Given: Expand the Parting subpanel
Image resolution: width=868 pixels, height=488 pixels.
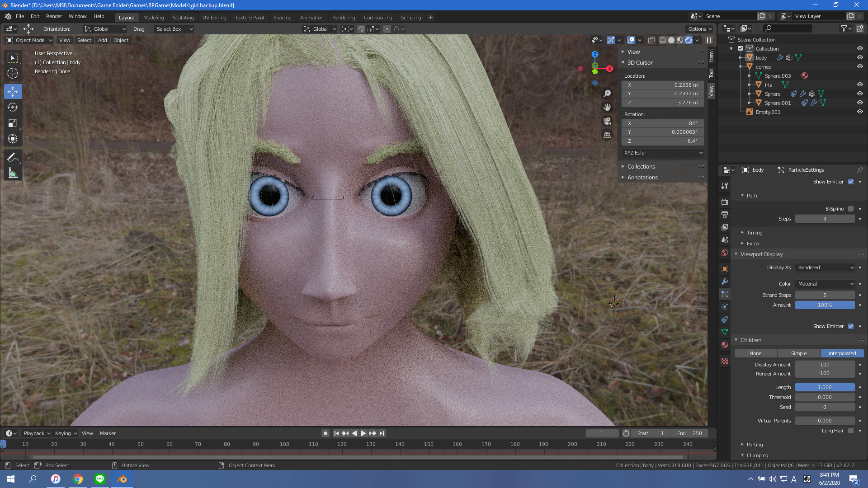Looking at the screenshot, I should (754, 445).
